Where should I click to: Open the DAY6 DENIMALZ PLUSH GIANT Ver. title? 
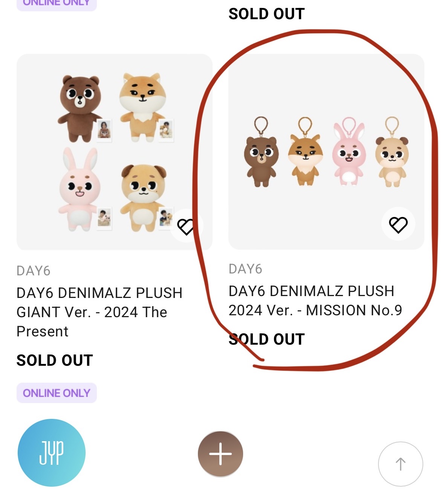[x=99, y=312]
